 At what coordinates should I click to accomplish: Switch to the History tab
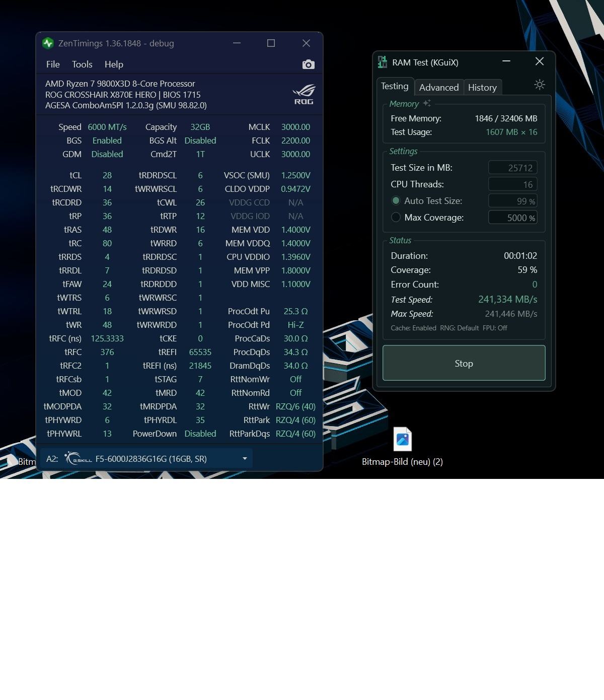click(482, 87)
